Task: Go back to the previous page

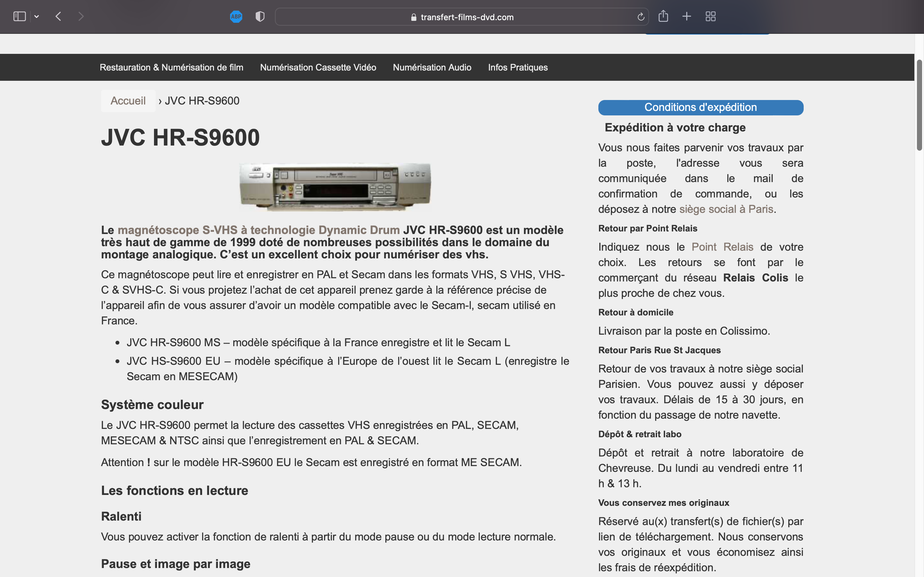Action: 58,16
